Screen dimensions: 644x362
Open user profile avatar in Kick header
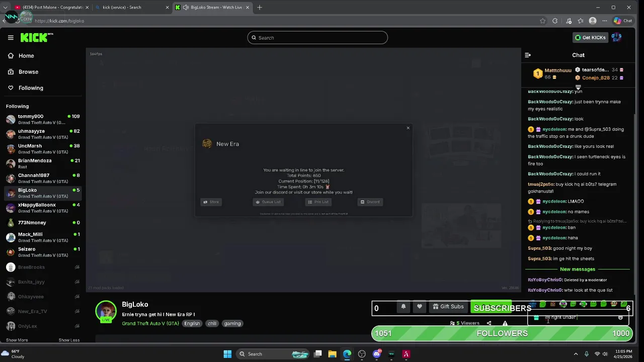pyautogui.click(x=617, y=38)
